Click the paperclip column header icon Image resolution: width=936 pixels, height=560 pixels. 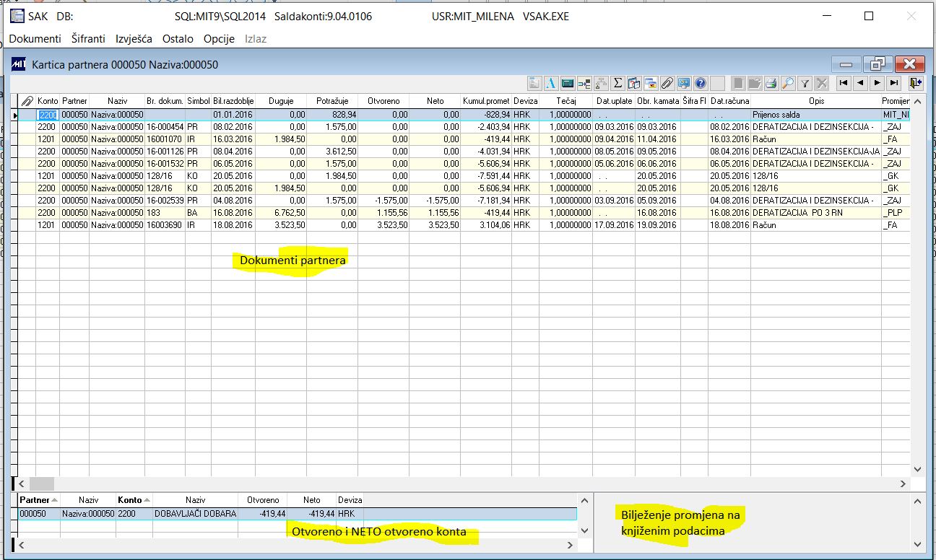27,101
